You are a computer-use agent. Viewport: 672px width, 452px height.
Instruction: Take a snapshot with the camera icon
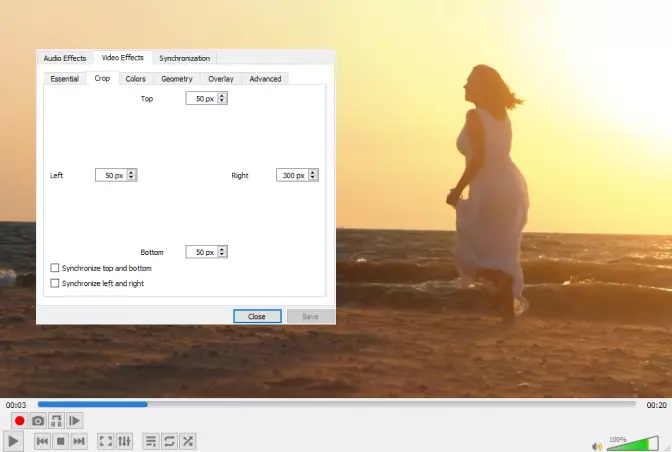click(x=38, y=421)
